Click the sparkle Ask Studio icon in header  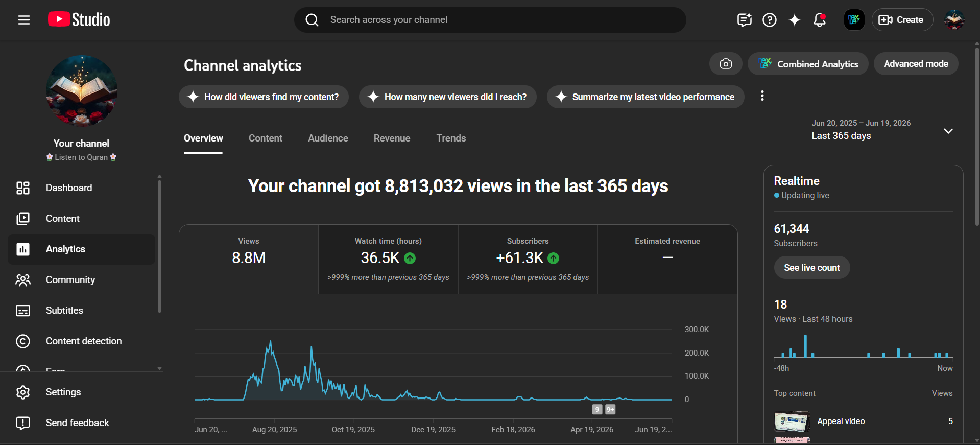click(x=794, y=20)
